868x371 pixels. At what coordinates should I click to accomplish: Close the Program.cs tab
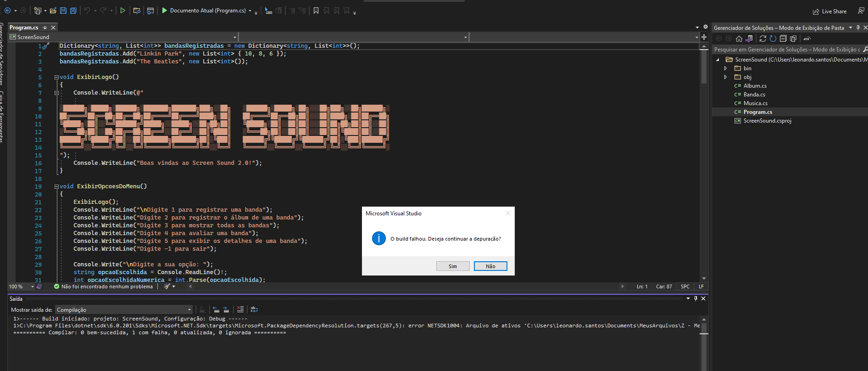53,28
